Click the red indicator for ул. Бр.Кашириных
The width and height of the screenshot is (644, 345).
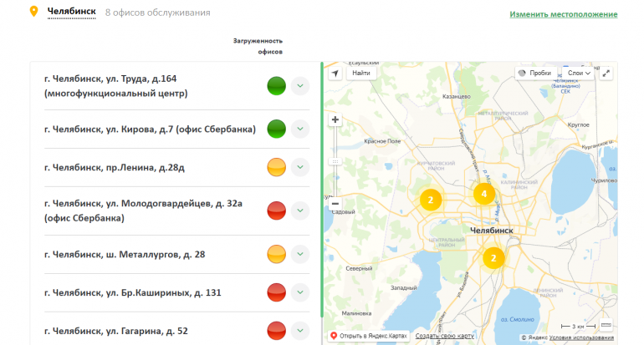[x=276, y=292]
